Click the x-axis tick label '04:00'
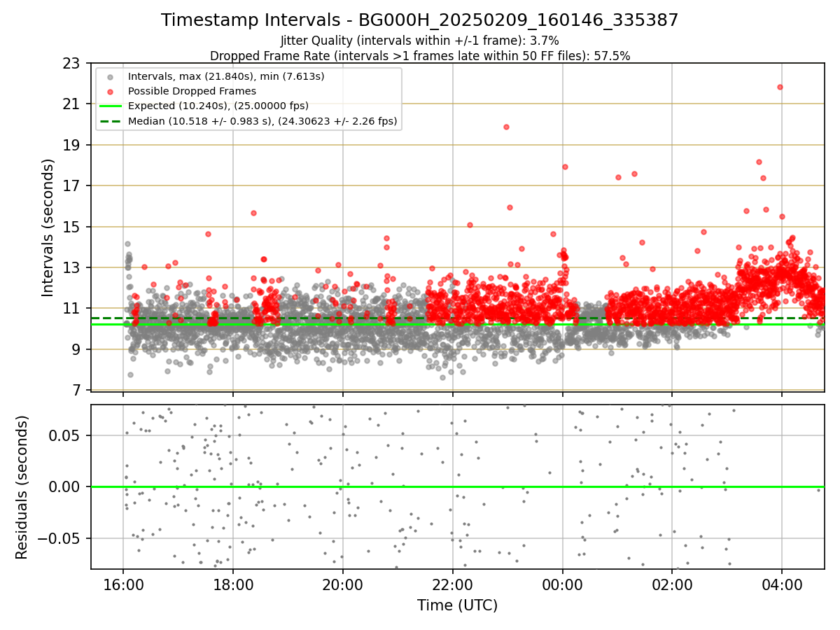840x630 pixels. (782, 584)
